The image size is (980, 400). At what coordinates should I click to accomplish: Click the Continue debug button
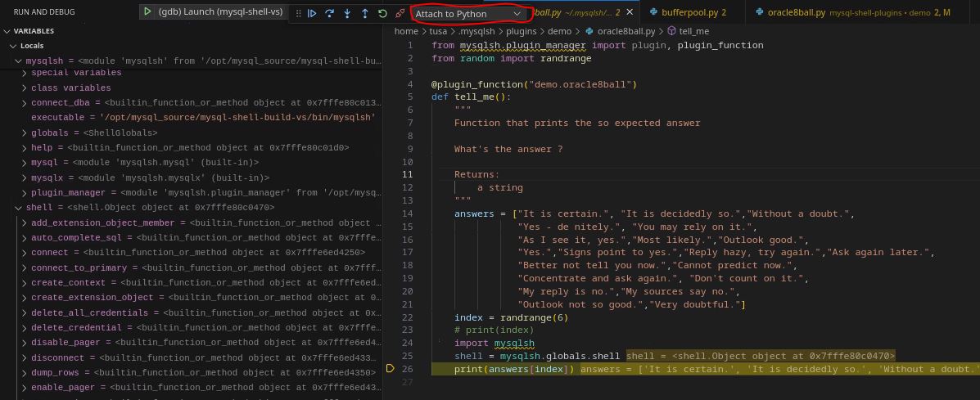[x=312, y=14]
